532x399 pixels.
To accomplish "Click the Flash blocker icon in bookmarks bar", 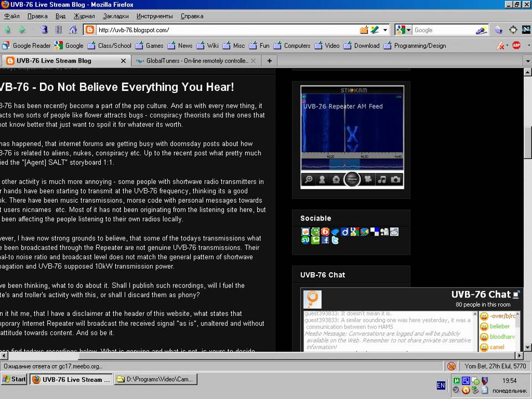I will [x=500, y=45].
